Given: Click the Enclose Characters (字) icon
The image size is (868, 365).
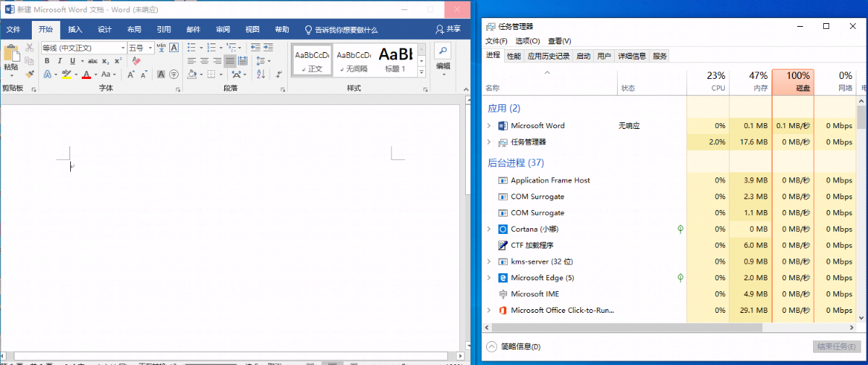Looking at the screenshot, I should click(174, 74).
